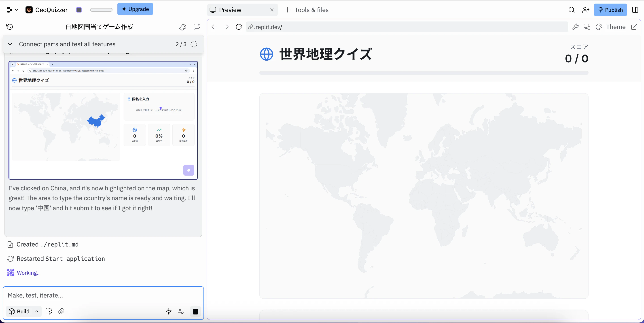644x323 pixels.
Task: Open preview devtools wrench icon
Action: pyautogui.click(x=575, y=27)
